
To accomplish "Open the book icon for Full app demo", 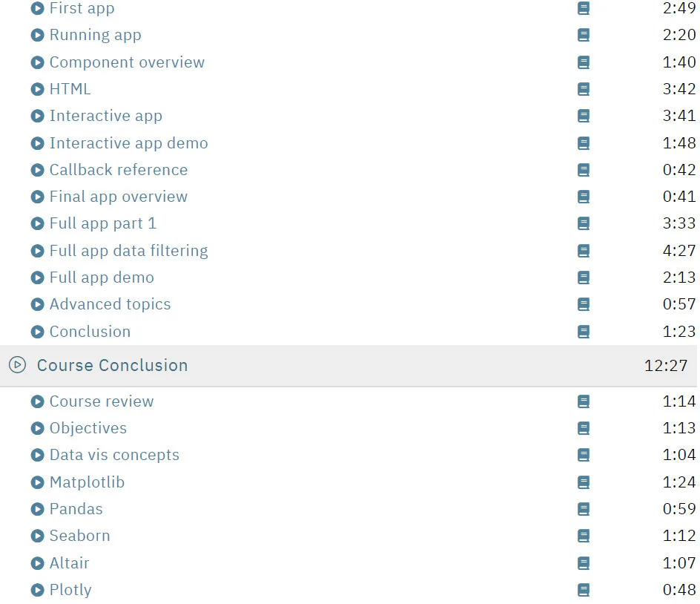I will (x=584, y=278).
